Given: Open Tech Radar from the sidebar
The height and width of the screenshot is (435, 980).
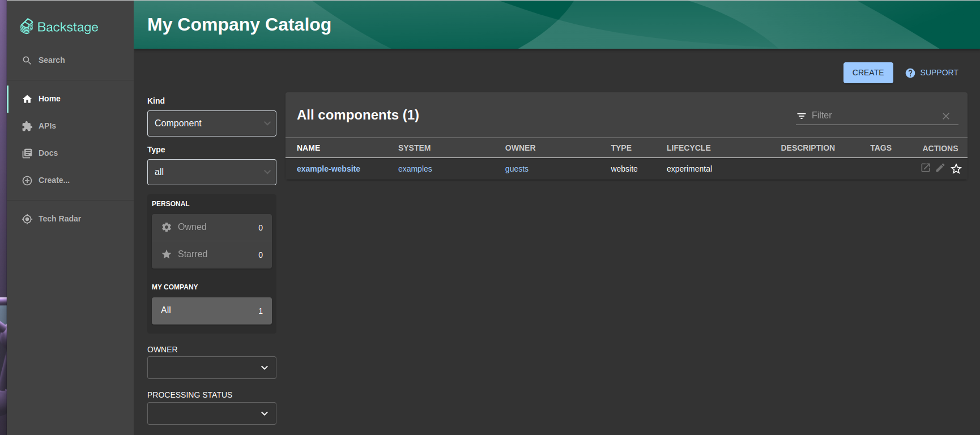Looking at the screenshot, I should (x=59, y=219).
